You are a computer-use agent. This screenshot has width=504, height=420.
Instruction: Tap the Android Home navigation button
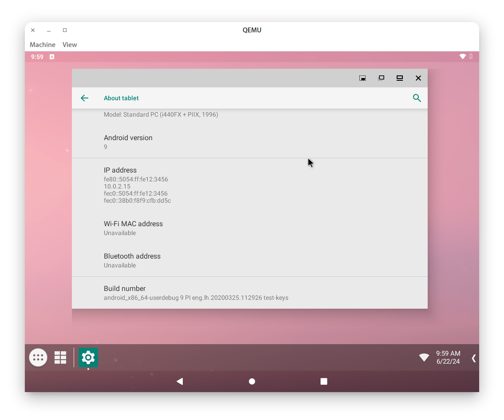[x=252, y=381]
